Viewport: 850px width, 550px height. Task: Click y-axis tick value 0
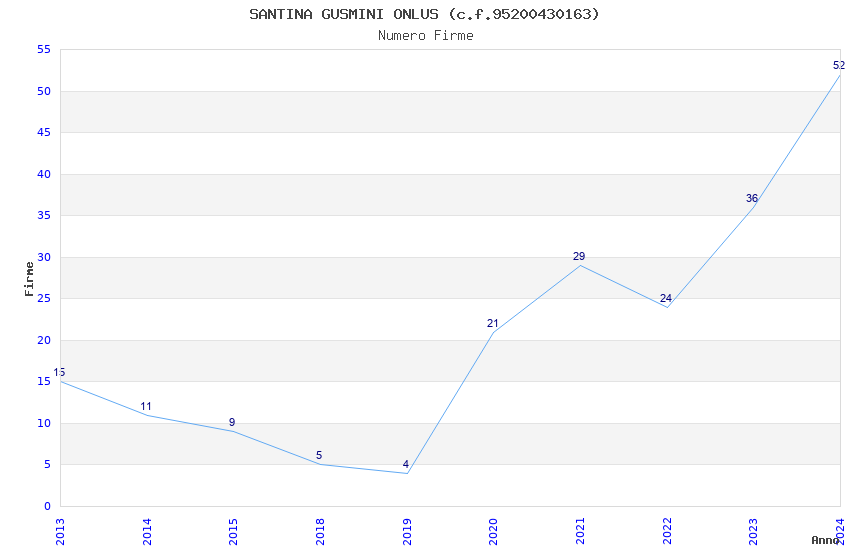48,506
